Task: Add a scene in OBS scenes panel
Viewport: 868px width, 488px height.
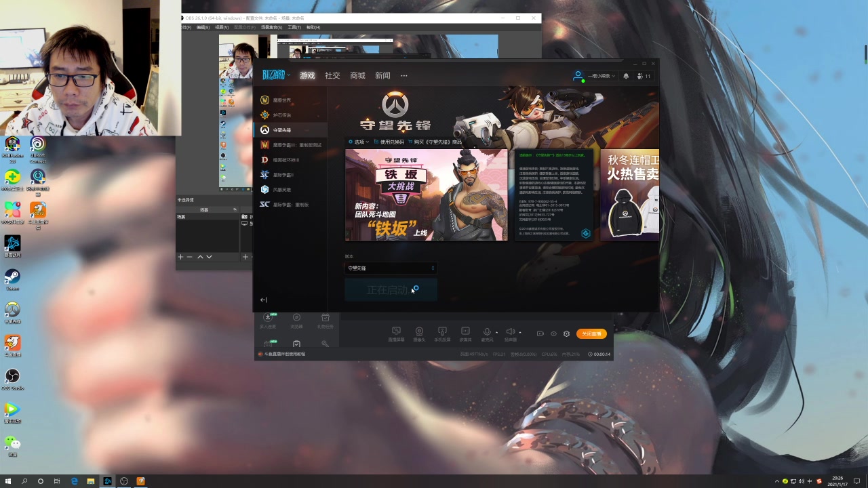Action: pyautogui.click(x=180, y=257)
